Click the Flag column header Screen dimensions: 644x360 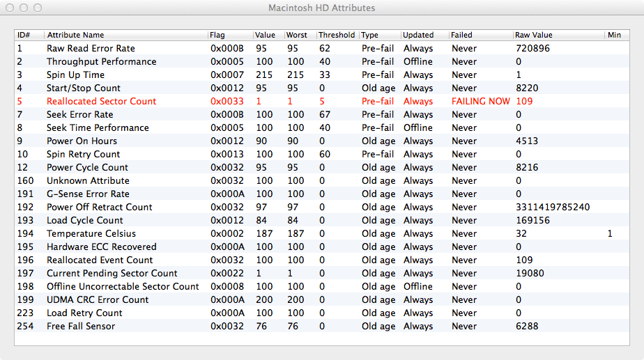230,35
